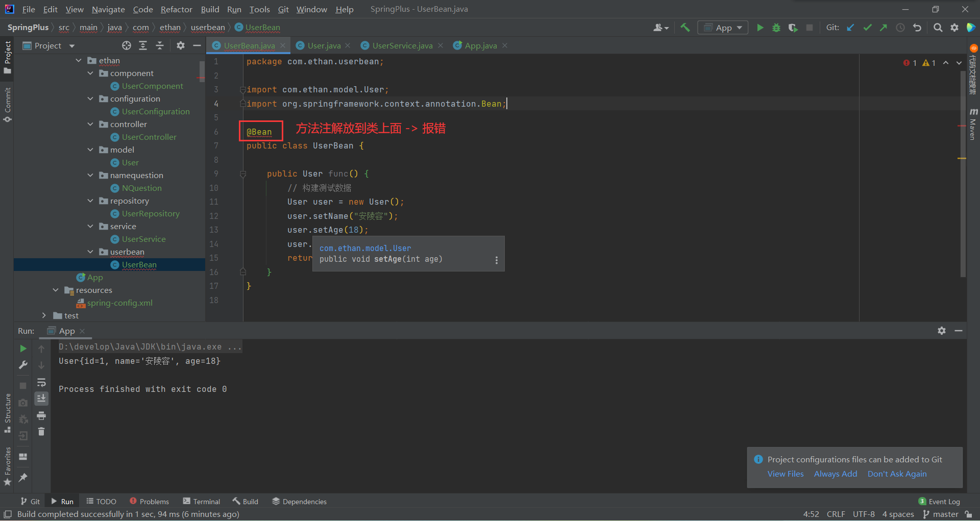Click the Build Project hammer icon
Viewport: 980px width, 521px height.
[685, 28]
